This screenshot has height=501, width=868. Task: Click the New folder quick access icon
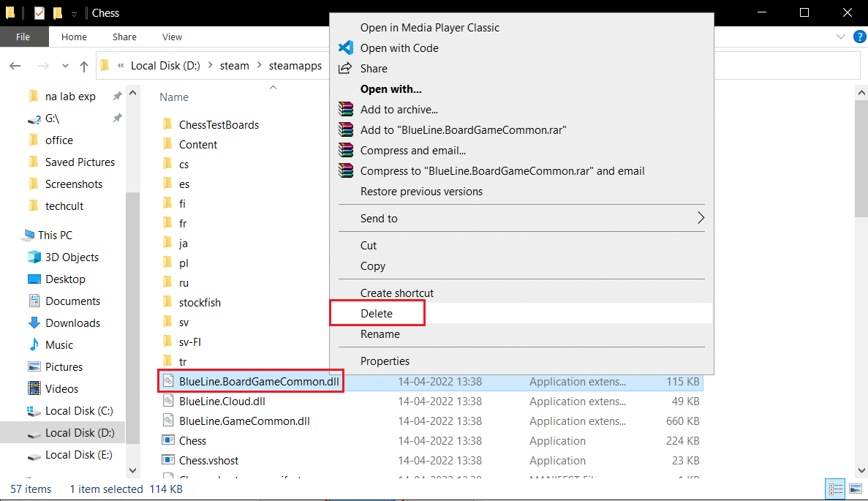[x=58, y=12]
